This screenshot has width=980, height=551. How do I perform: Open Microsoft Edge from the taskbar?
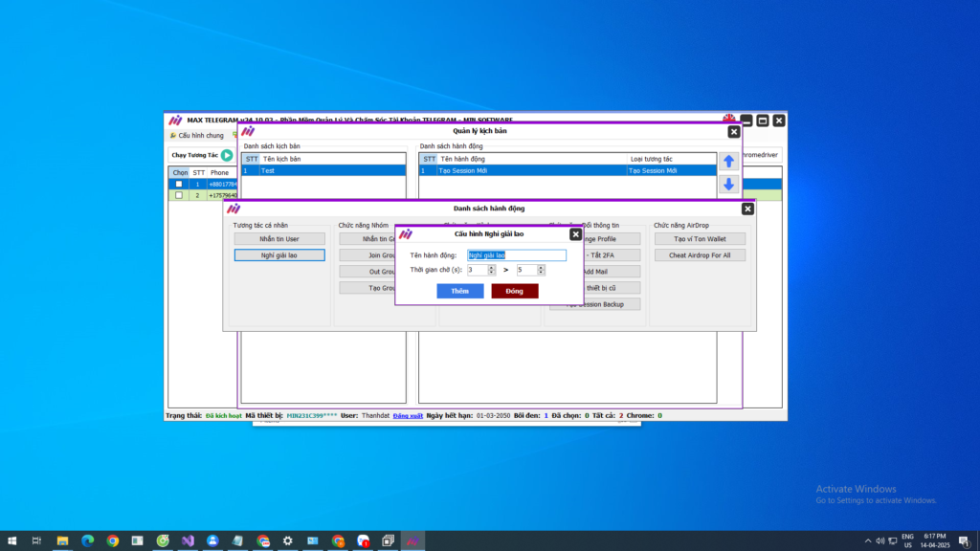coord(87,540)
